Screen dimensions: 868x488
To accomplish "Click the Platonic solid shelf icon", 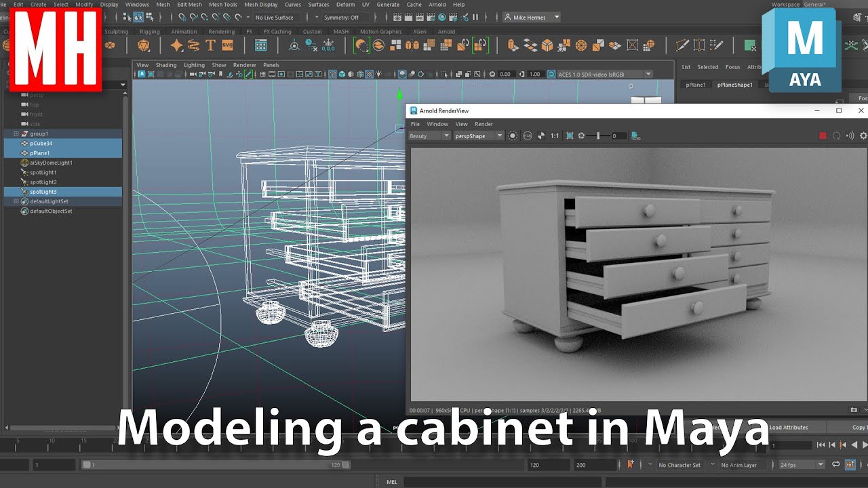I will click(144, 45).
